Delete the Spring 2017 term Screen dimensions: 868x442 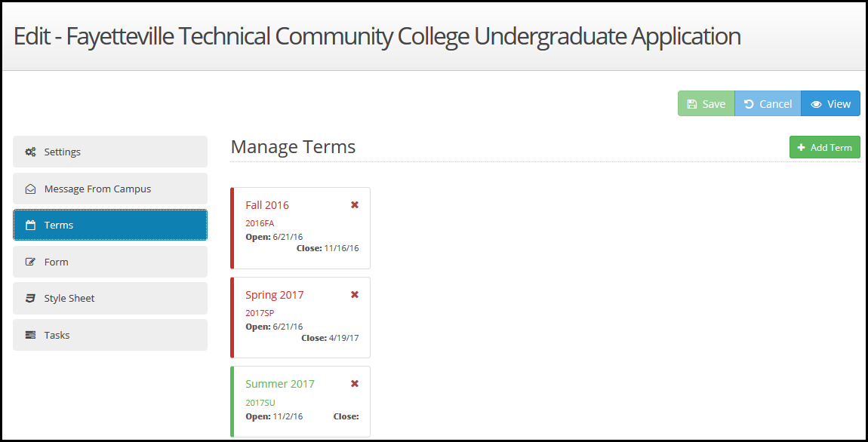click(355, 294)
